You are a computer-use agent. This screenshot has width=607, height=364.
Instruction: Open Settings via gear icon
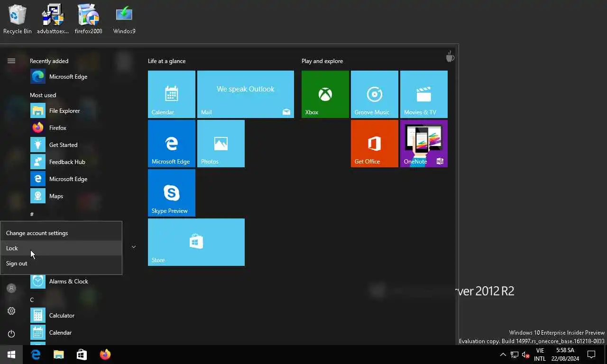[11, 311]
